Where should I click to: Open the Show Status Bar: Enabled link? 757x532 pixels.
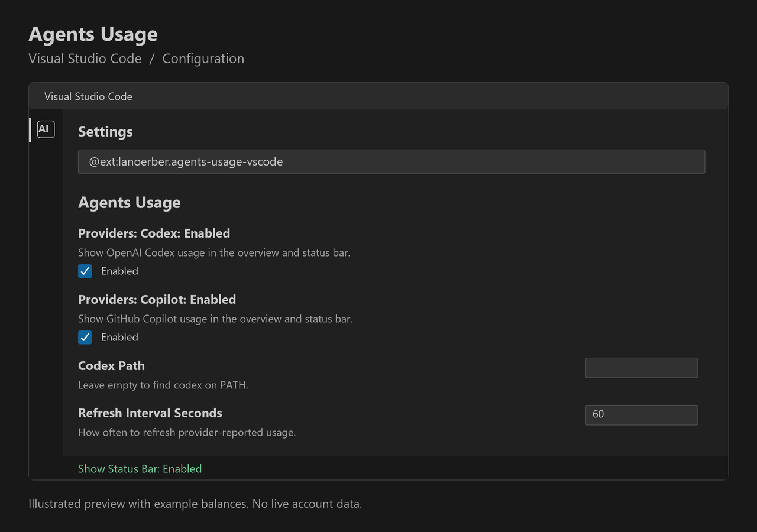point(140,469)
